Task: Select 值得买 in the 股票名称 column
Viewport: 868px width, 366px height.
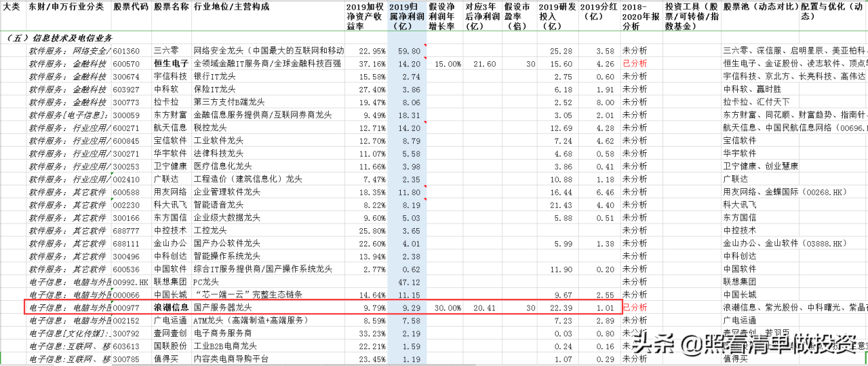Action: (167, 359)
